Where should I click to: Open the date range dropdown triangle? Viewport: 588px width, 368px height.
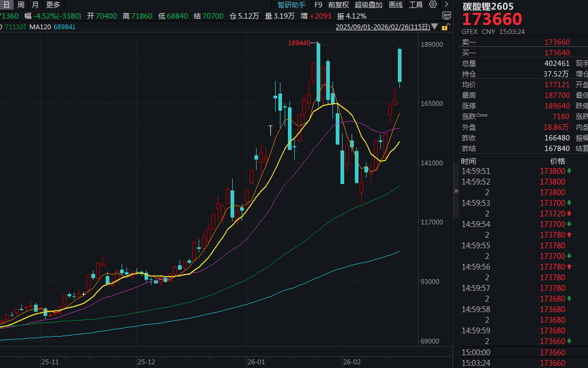coord(435,27)
